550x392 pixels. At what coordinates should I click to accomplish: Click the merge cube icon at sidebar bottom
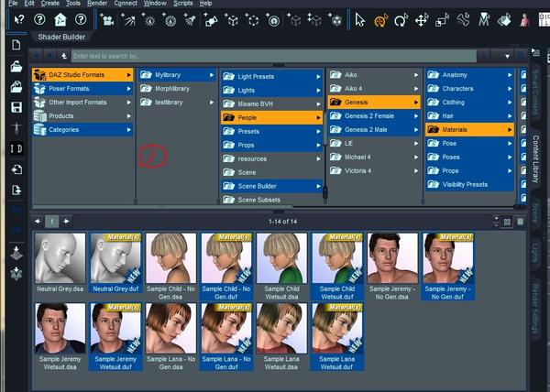[16, 274]
